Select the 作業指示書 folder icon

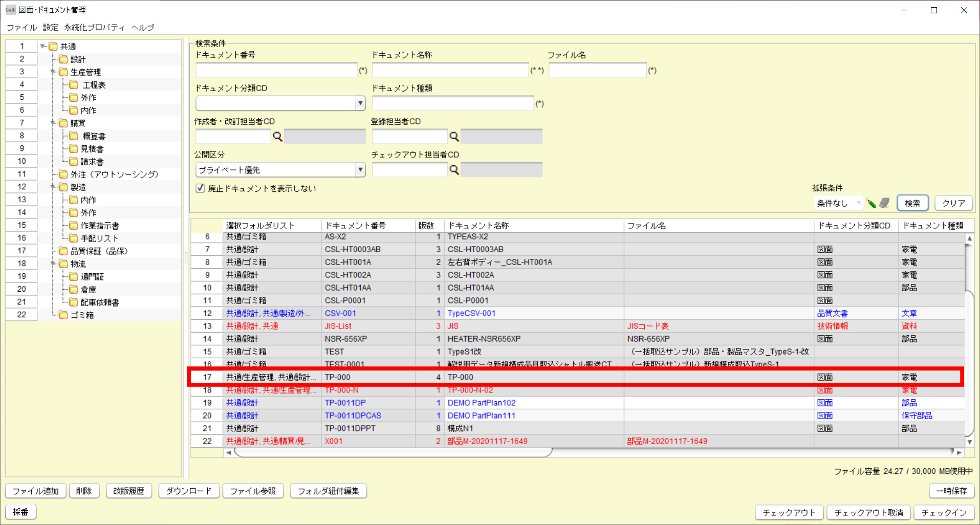[x=73, y=226]
